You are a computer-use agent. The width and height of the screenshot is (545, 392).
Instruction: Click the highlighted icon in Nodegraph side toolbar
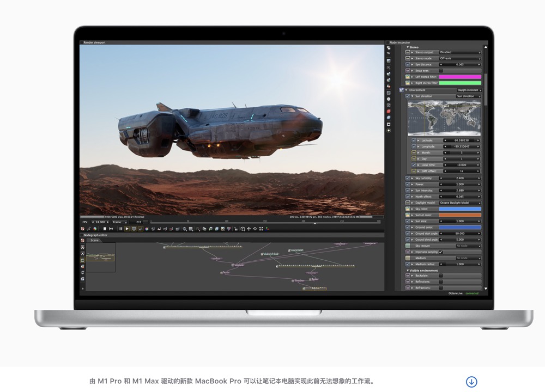point(83,260)
